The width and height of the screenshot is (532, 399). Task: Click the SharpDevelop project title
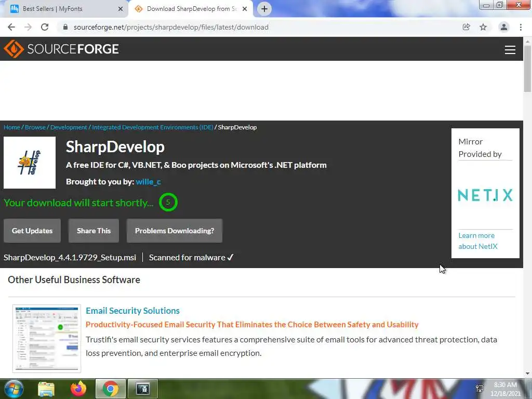(115, 147)
